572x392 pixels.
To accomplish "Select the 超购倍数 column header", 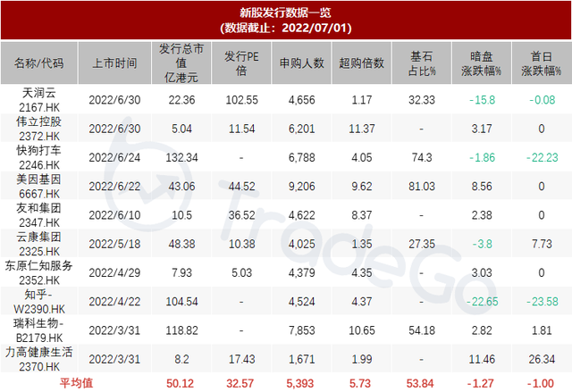I will pos(361,63).
